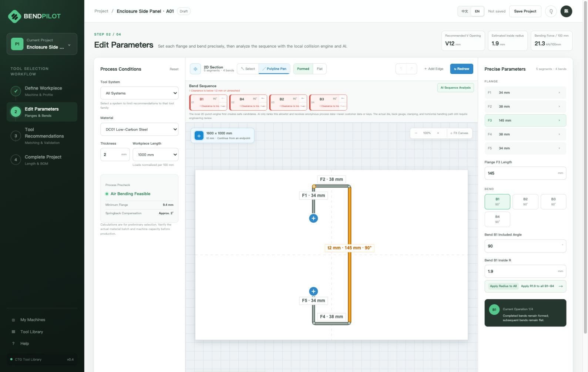This screenshot has height=372, width=588.
Task: Open the Tool System dropdown
Action: (x=139, y=93)
